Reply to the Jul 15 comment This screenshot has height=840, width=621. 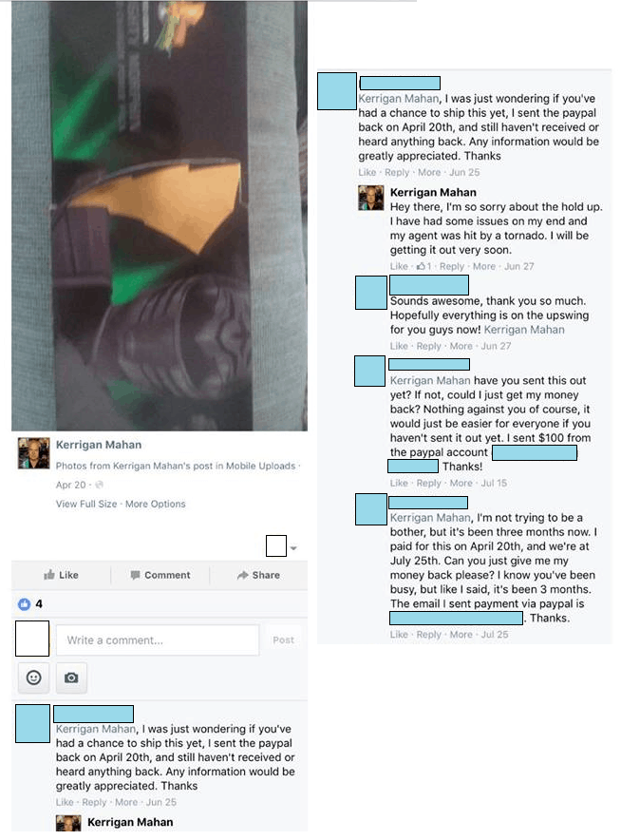point(429,483)
